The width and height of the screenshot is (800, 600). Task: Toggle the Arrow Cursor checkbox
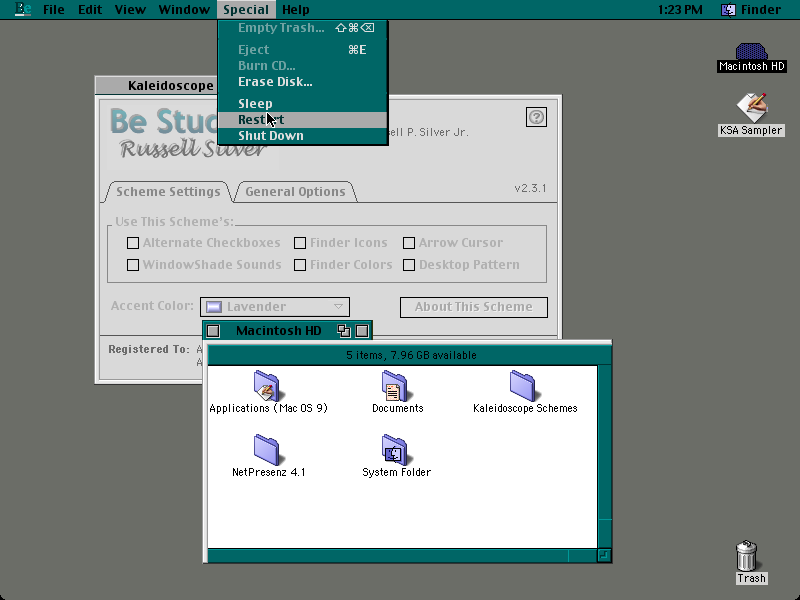tap(409, 243)
